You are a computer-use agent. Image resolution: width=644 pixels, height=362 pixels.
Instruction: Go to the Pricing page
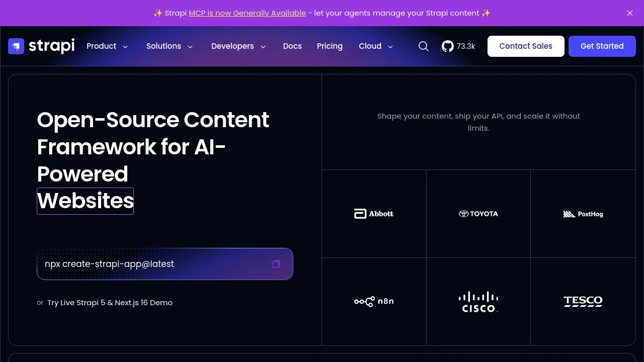tap(330, 46)
